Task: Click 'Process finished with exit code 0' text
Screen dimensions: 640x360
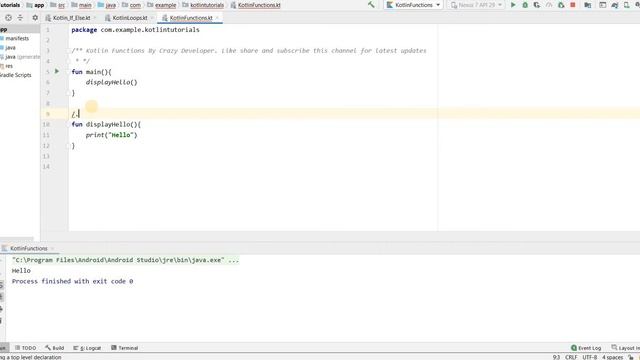Action: click(x=72, y=281)
